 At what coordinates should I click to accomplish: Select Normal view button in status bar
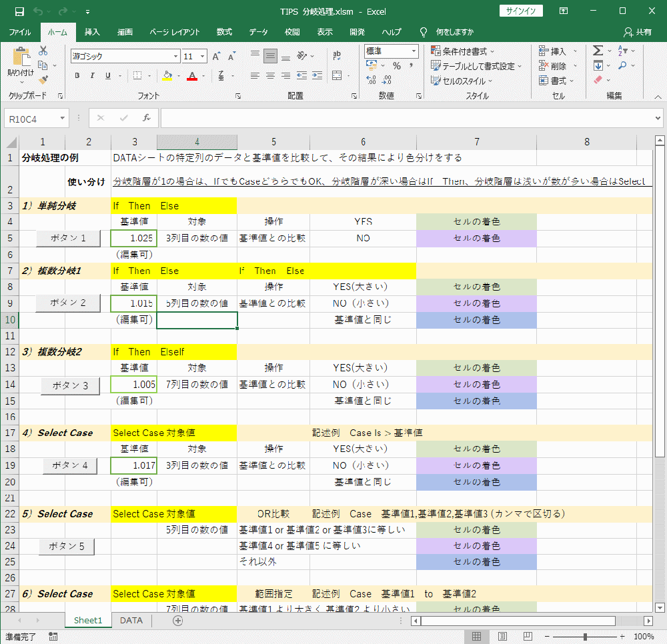click(476, 637)
